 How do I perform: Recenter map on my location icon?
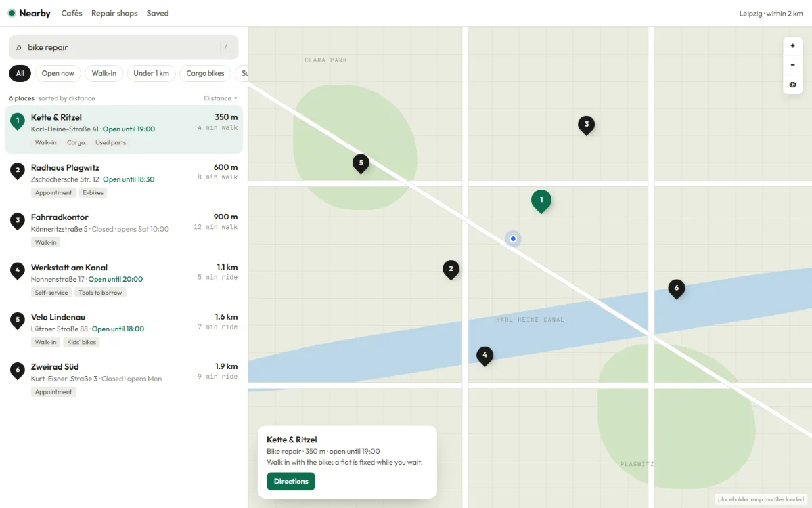tap(792, 85)
